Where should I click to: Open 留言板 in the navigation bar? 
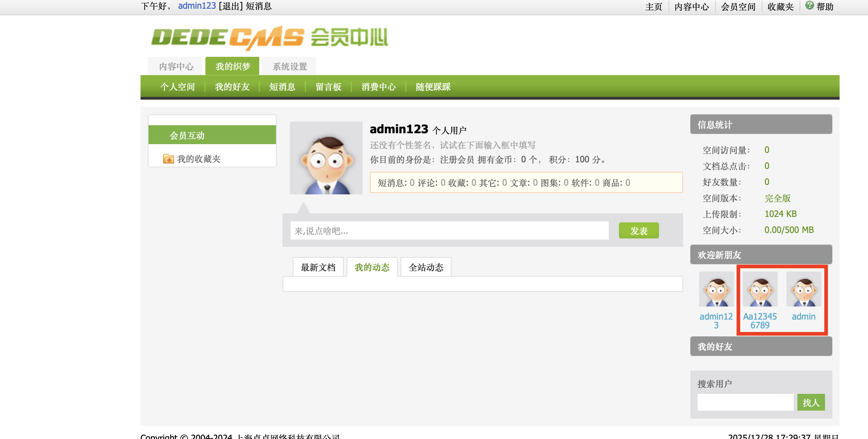pyautogui.click(x=328, y=87)
